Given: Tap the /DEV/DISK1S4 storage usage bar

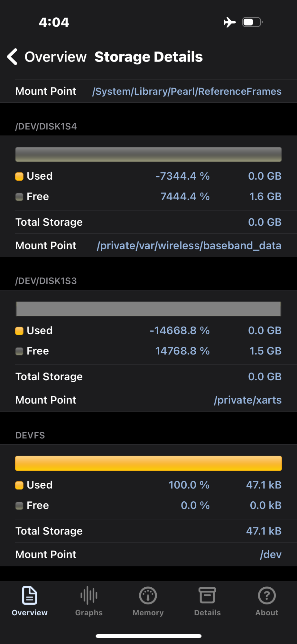Looking at the screenshot, I should pos(148,155).
